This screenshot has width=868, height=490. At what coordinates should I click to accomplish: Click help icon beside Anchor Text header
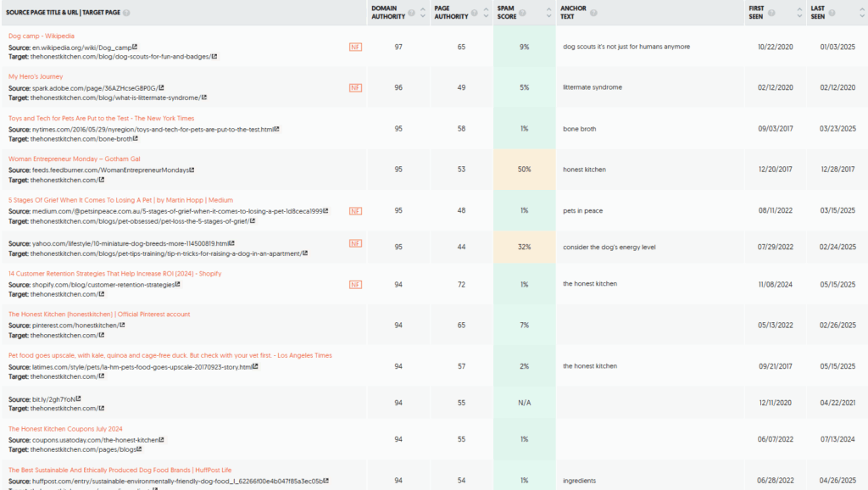(593, 13)
